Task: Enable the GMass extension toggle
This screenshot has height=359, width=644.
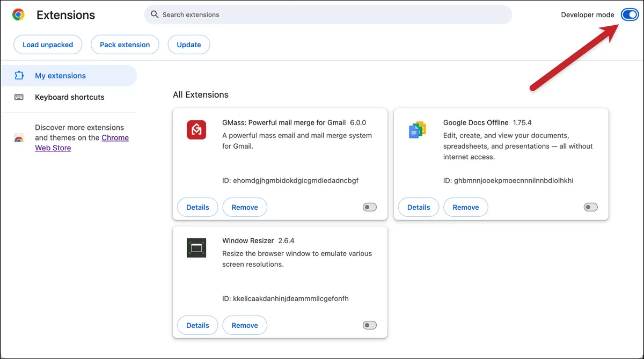Action: click(x=370, y=207)
